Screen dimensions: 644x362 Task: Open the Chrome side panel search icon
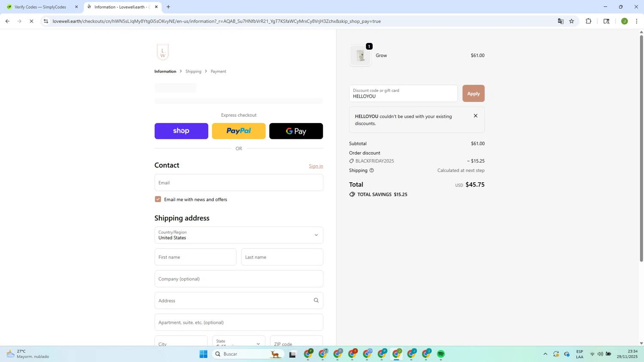tap(606, 21)
